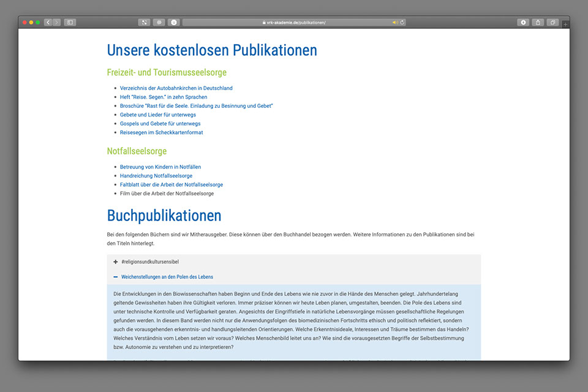Viewport: 588px width, 392px height.
Task: Show the tab overview
Action: (552, 23)
